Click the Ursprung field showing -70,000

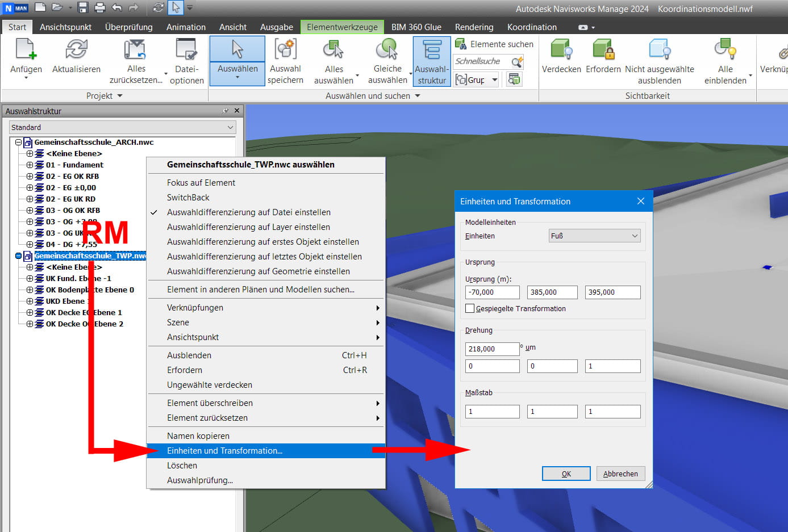pos(493,292)
